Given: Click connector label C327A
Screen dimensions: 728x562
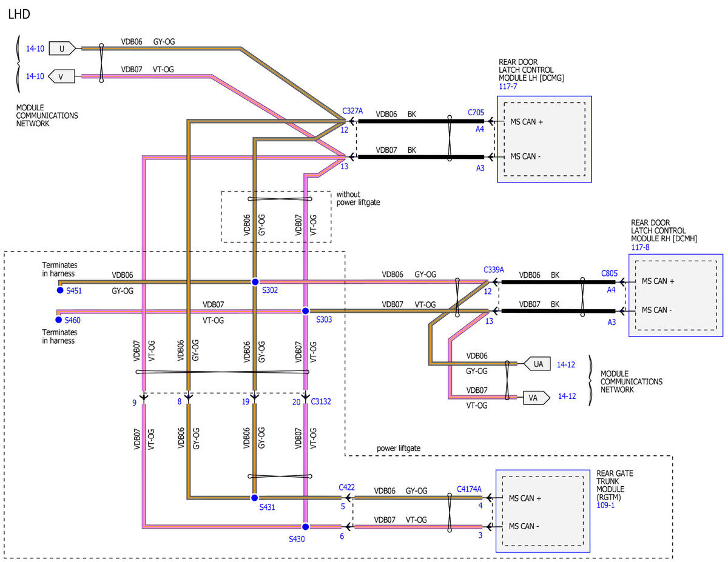Looking at the screenshot, I should tap(352, 111).
